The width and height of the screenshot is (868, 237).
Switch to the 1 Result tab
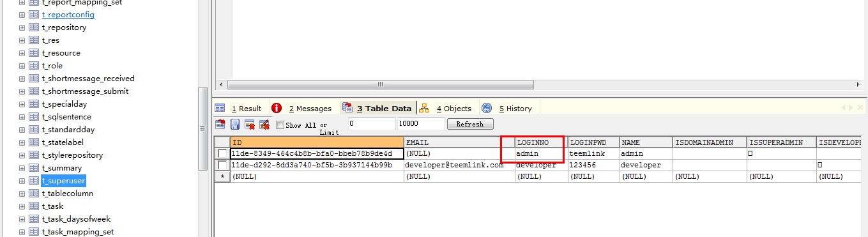tap(239, 109)
